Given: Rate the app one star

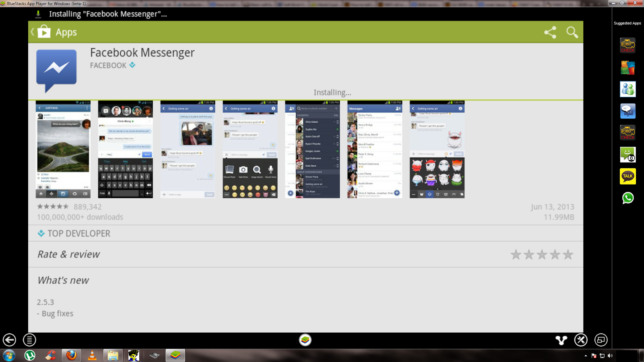Looking at the screenshot, I should tap(516, 255).
